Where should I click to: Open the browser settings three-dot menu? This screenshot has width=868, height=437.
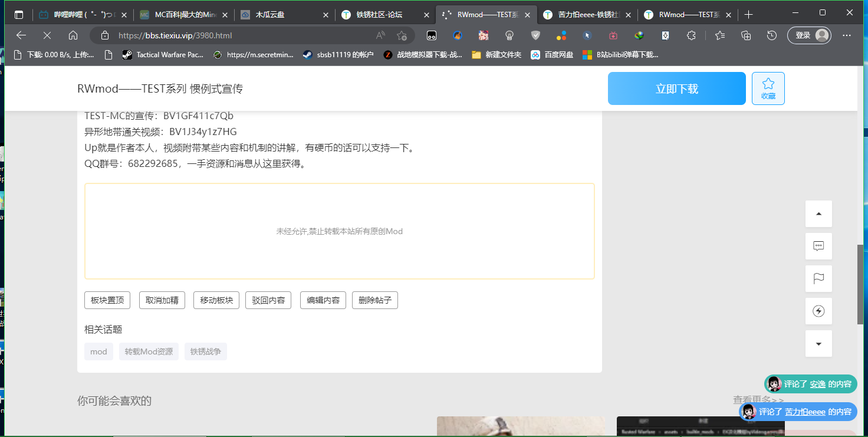847,35
